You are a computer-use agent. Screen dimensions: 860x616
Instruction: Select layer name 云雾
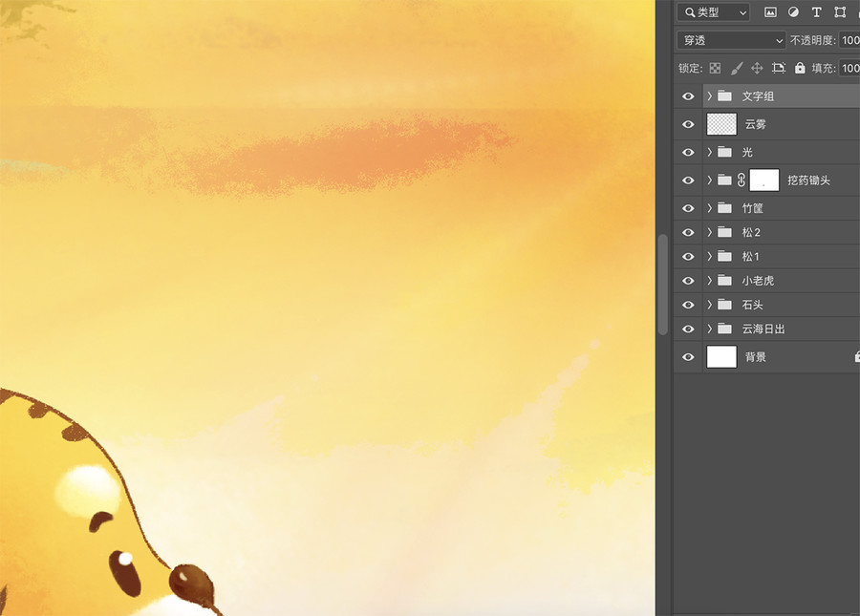click(755, 124)
